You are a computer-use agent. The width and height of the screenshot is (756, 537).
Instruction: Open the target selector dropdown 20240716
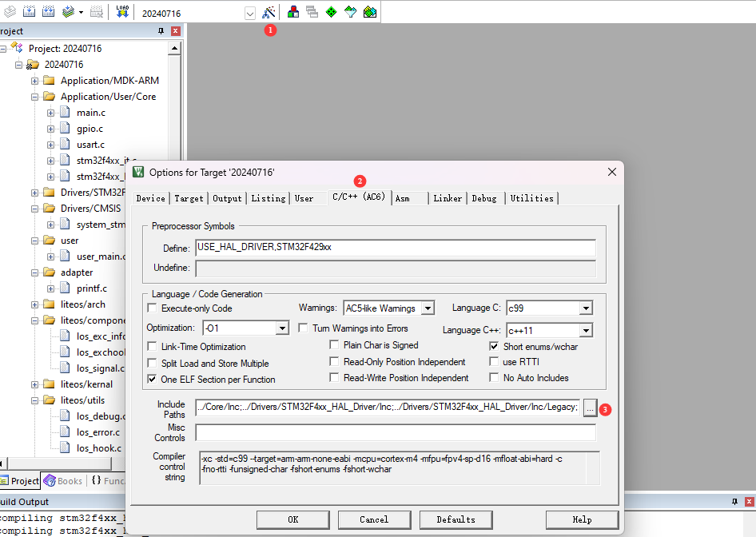[250, 14]
